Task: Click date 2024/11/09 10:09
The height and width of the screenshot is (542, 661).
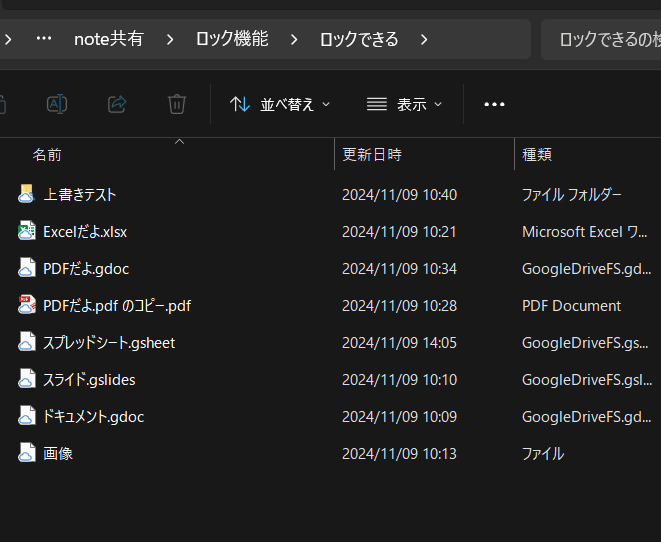Action: 399,417
